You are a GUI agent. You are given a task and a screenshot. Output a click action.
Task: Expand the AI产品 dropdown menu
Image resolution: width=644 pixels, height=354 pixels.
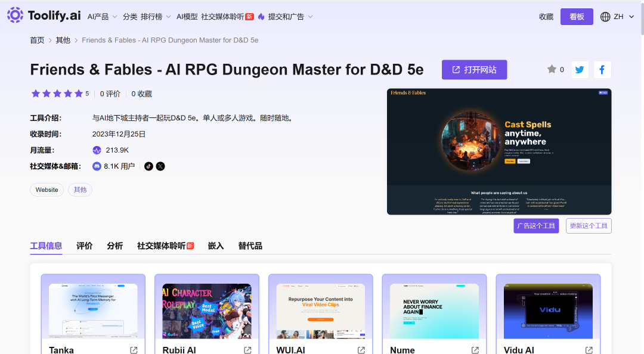[103, 17]
